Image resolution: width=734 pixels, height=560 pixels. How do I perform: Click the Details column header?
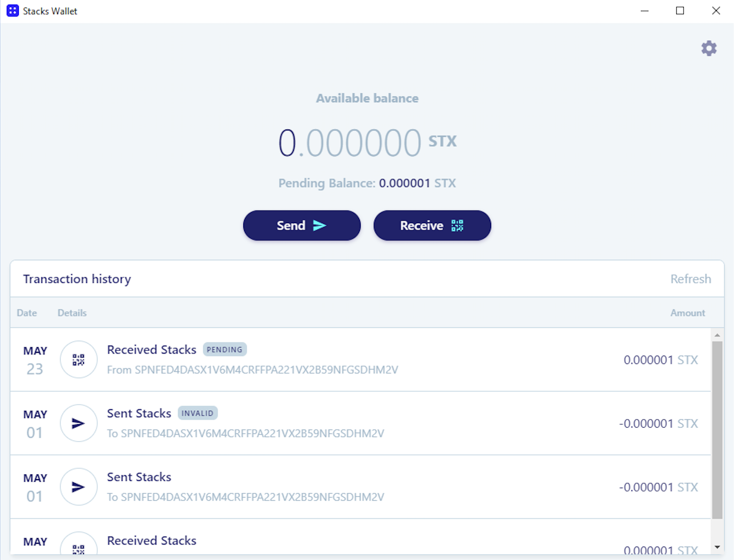coord(71,313)
